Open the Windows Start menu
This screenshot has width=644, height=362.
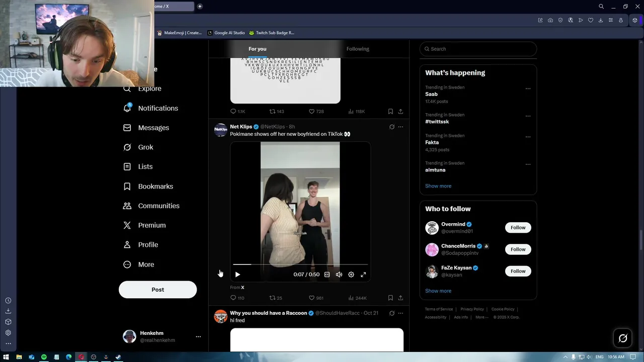point(6,357)
